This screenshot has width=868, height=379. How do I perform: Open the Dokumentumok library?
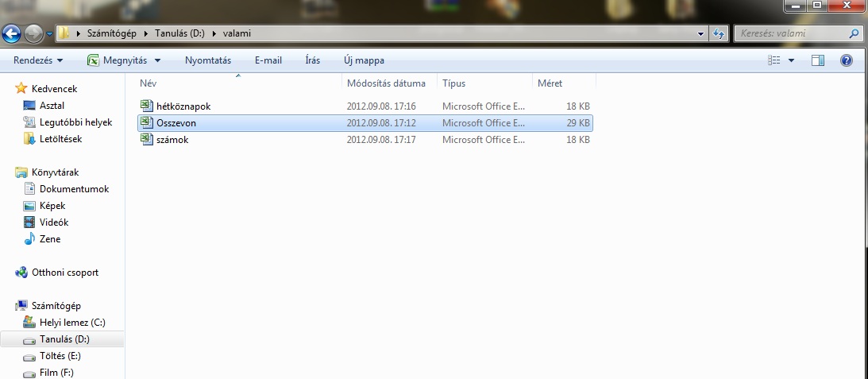74,189
